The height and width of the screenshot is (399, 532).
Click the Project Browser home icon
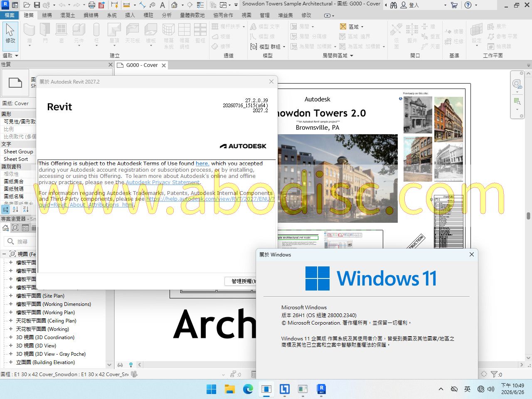(6, 228)
